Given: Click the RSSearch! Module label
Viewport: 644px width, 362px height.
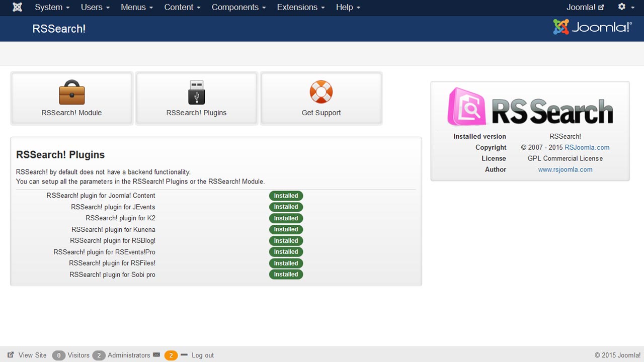Looking at the screenshot, I should 72,113.
